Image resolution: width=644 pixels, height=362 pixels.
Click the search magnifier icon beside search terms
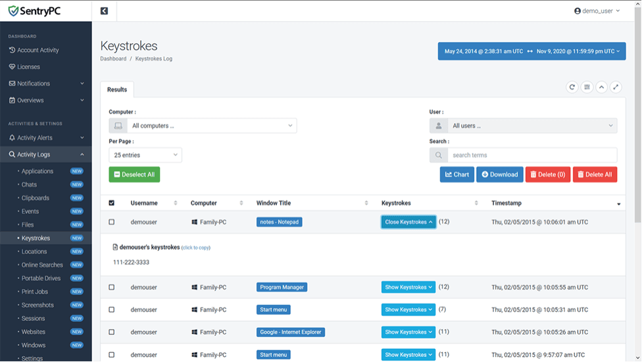[x=439, y=155]
